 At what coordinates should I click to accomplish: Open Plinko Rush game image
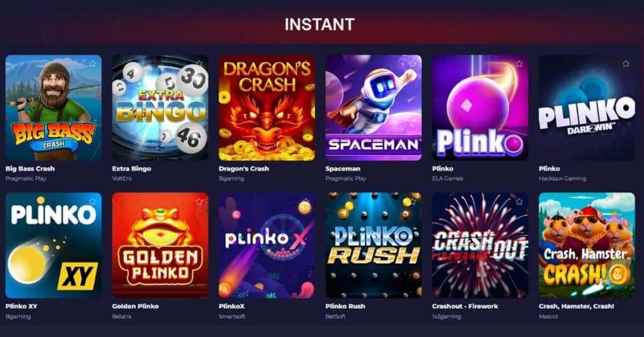click(x=374, y=245)
